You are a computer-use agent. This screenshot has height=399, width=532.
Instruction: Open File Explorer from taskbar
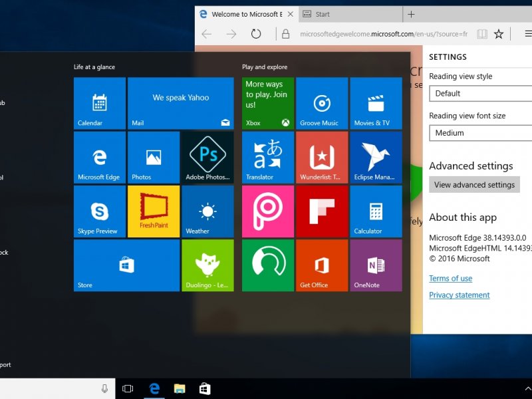[x=180, y=389]
